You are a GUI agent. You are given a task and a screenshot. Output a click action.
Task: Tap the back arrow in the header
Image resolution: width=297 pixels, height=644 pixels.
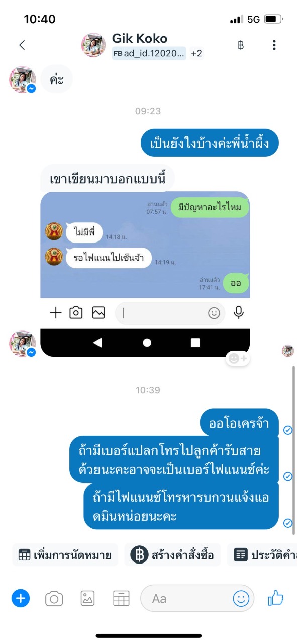pyautogui.click(x=22, y=45)
